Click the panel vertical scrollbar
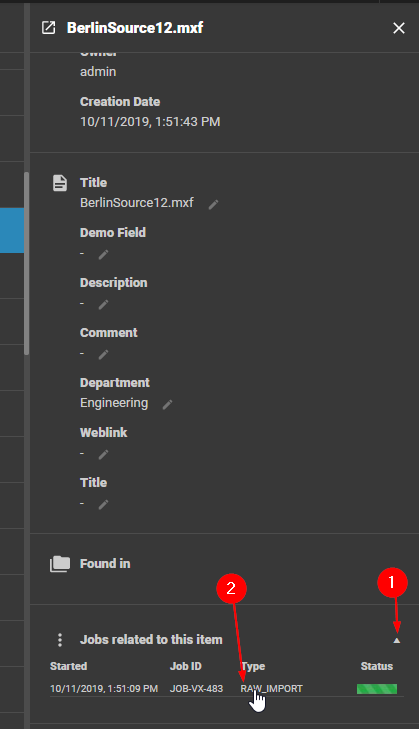419x729 pixels. [27, 263]
